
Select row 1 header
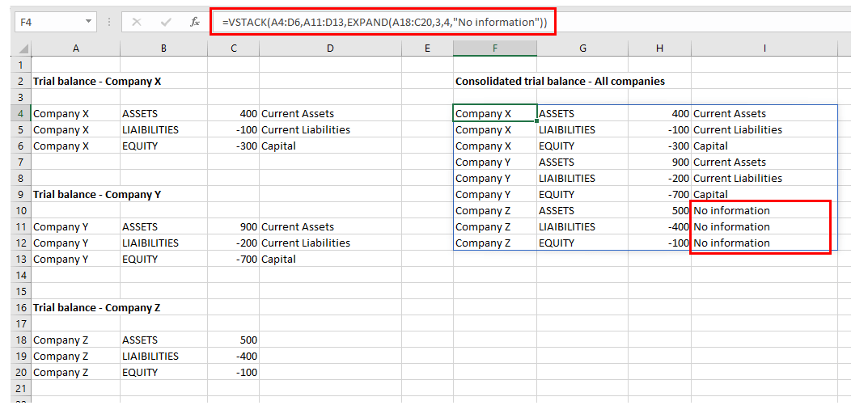point(22,65)
